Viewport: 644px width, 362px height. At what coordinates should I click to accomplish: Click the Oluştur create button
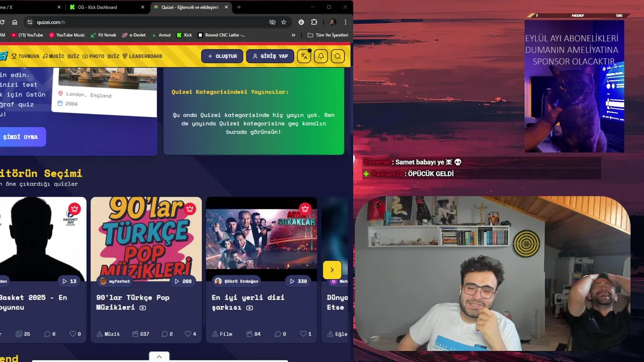(x=222, y=56)
